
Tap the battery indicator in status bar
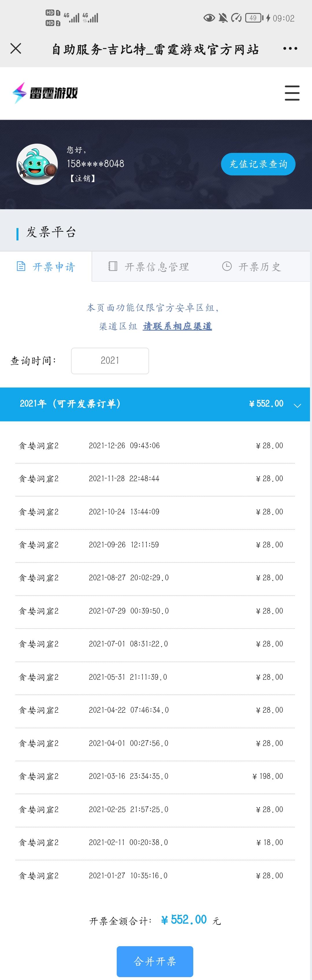click(255, 18)
